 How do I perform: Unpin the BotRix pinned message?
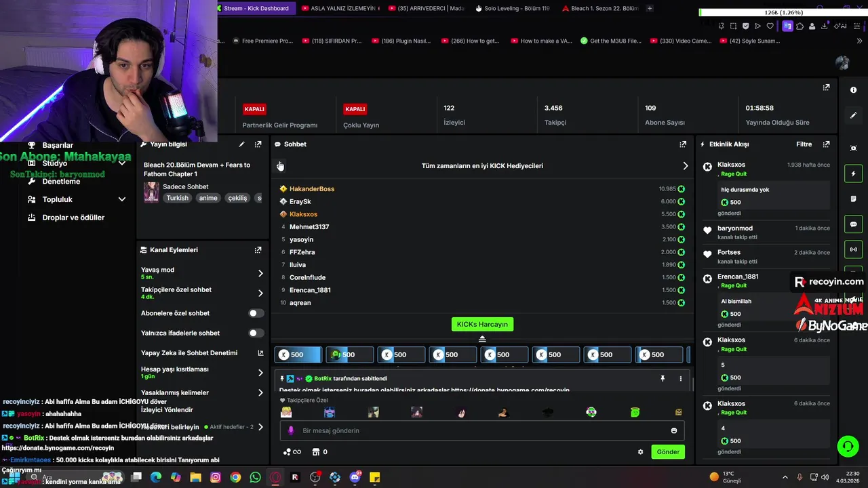[x=663, y=379]
